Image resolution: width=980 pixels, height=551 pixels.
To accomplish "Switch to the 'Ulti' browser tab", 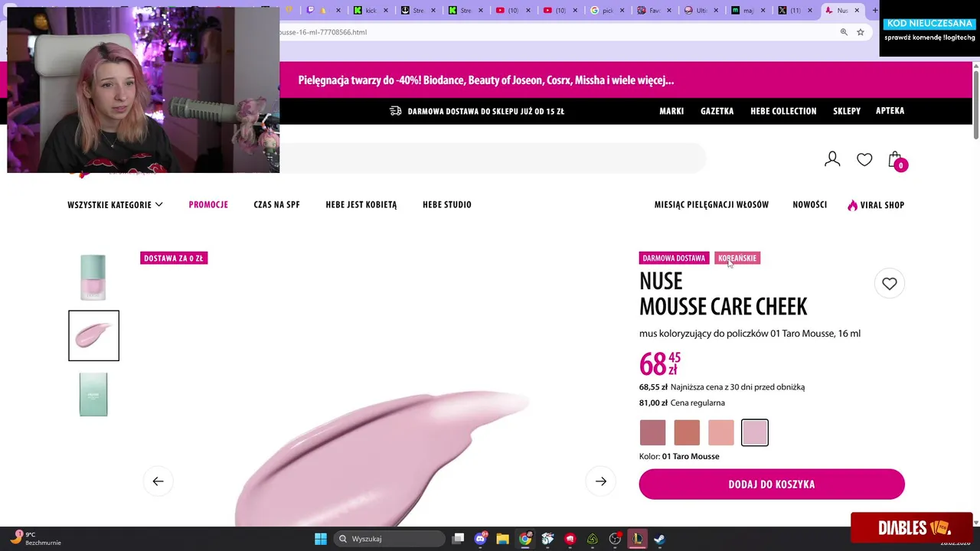I will click(700, 10).
